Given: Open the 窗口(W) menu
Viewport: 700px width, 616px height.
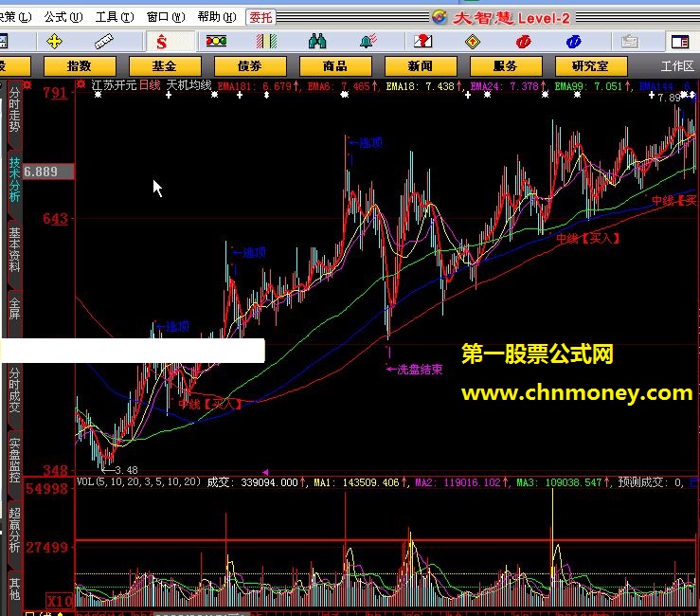Looking at the screenshot, I should [166, 17].
